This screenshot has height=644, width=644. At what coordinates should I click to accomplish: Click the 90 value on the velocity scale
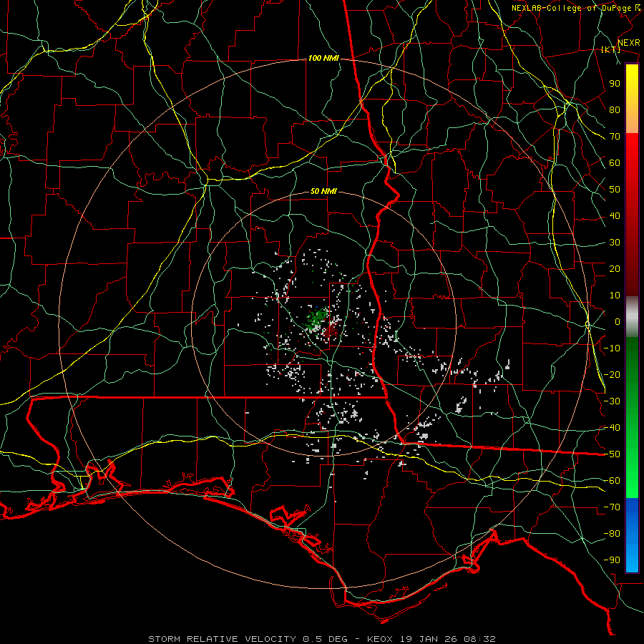[615, 84]
